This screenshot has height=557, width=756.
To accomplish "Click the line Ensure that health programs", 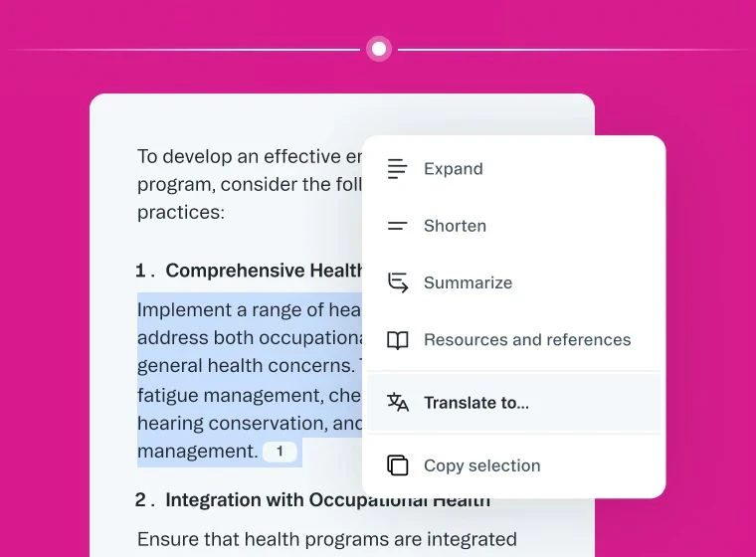I will (x=327, y=539).
